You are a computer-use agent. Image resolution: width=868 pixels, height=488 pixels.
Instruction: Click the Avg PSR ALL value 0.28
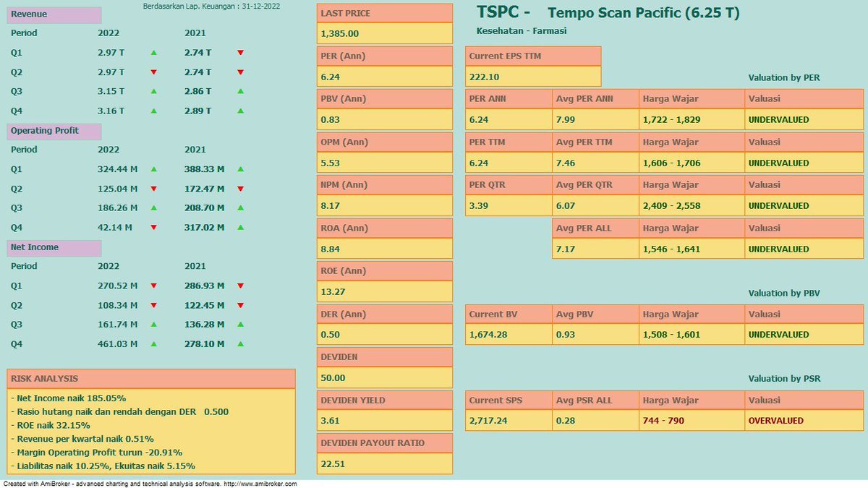coord(595,420)
